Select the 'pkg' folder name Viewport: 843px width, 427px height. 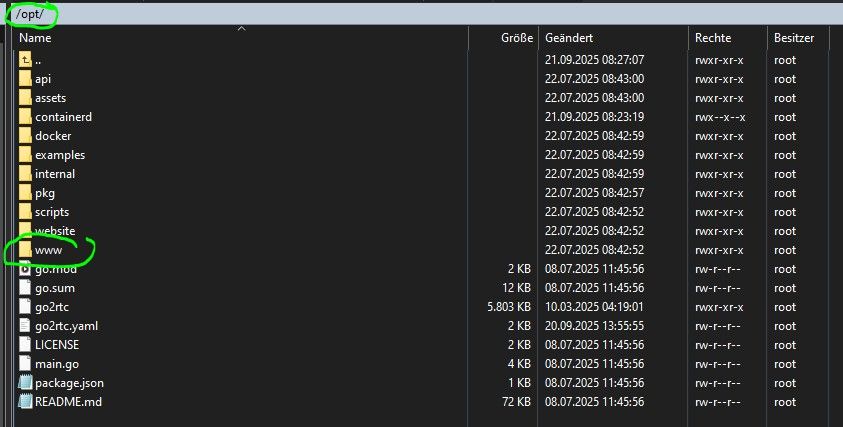tap(45, 193)
